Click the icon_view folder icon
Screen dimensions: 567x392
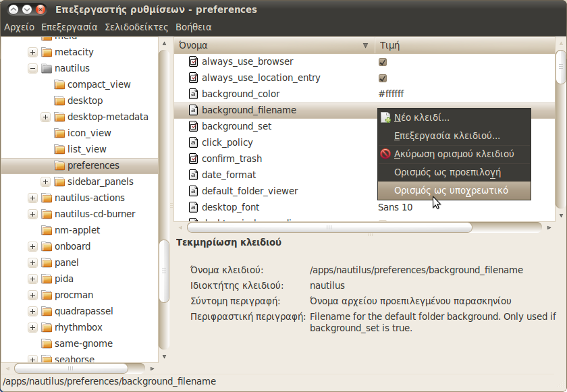point(59,134)
